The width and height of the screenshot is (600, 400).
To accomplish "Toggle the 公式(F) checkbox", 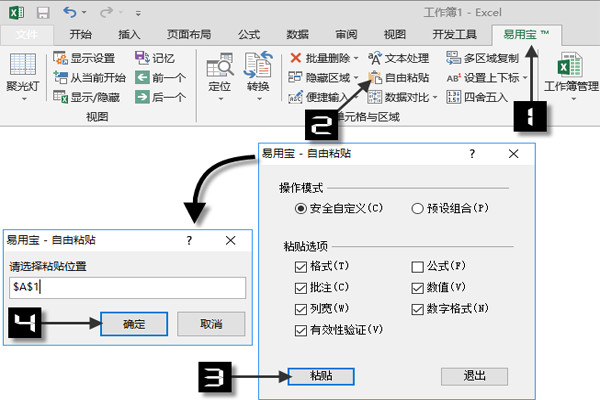I will coord(417,267).
